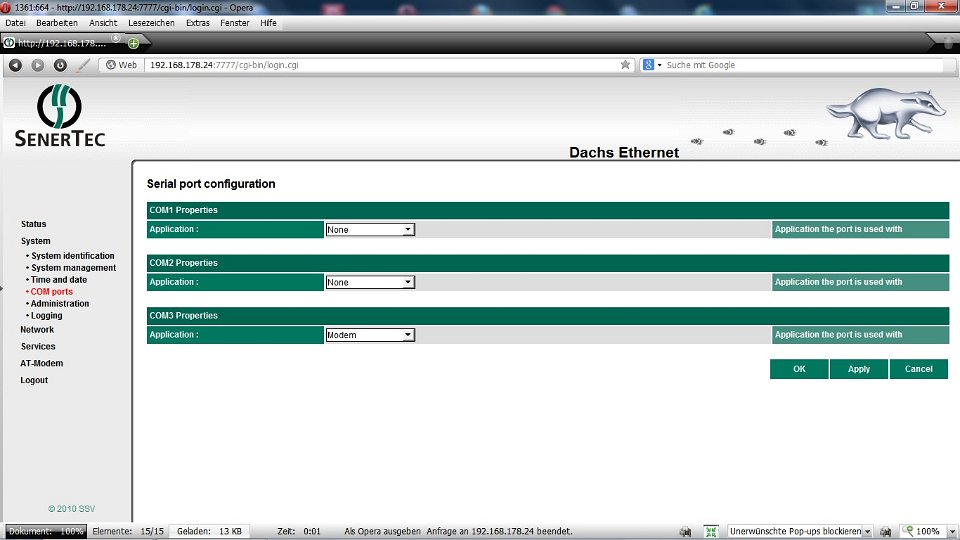Go to Time and date settings
This screenshot has height=540, width=960.
[x=59, y=280]
